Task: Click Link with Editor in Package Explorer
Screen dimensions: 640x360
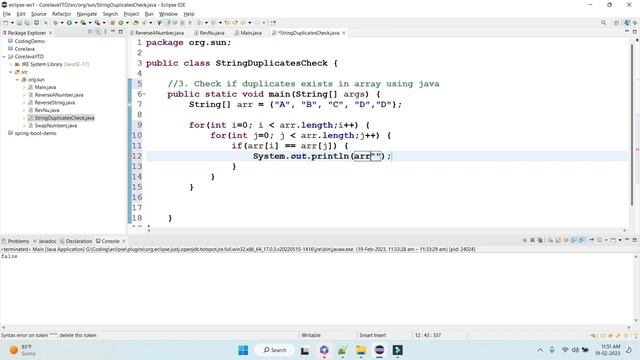Action: 98,32
